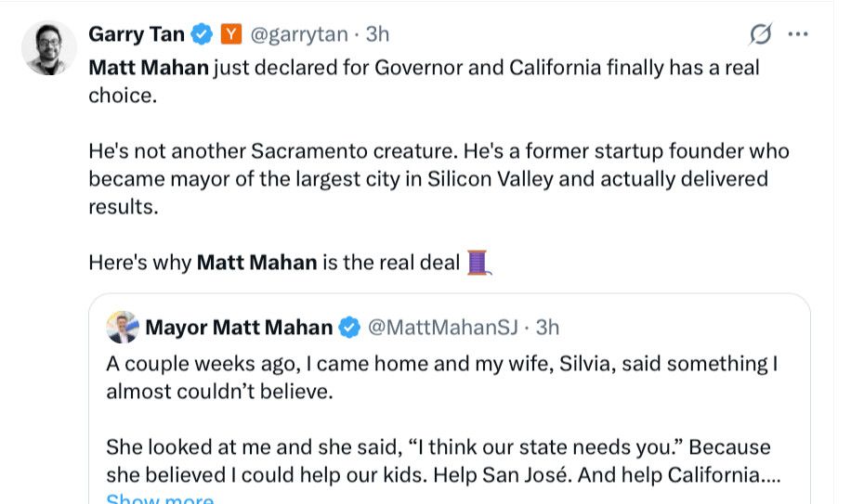The width and height of the screenshot is (864, 504).
Task: Click Mayor Matt Mahan's small avatar
Action: click(123, 327)
